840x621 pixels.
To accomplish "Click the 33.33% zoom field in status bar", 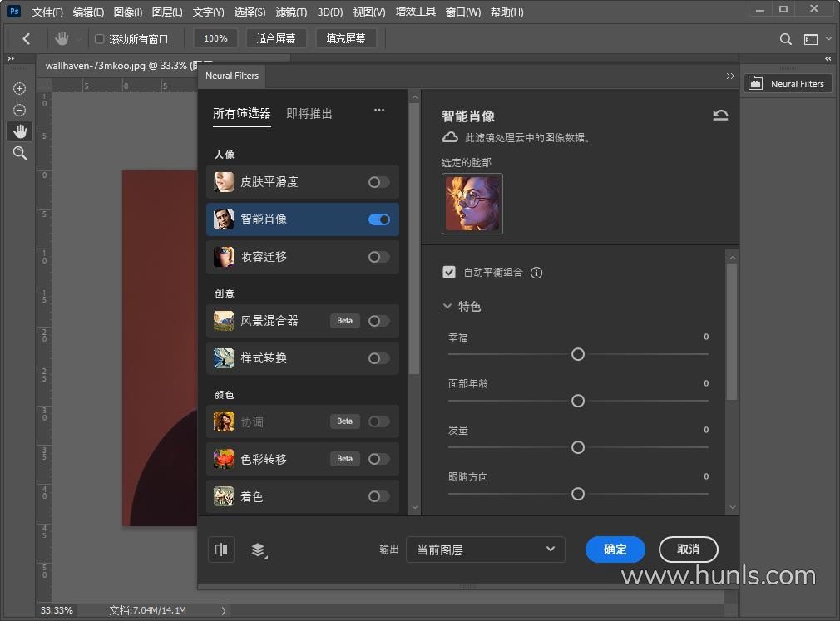I will coord(57,610).
